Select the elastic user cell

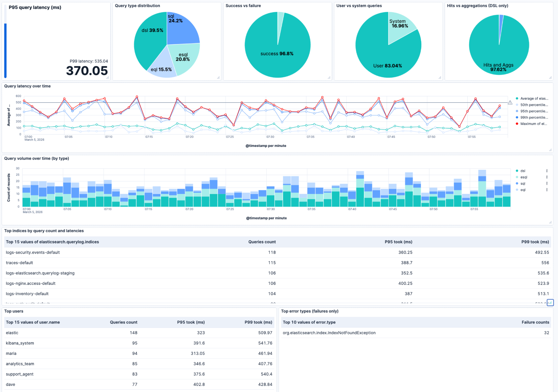[x=12, y=333]
